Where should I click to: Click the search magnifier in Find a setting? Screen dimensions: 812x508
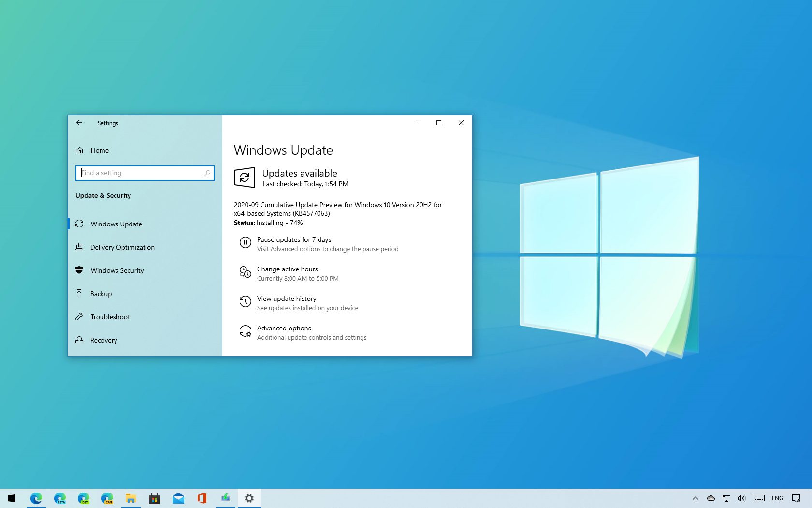tap(207, 173)
